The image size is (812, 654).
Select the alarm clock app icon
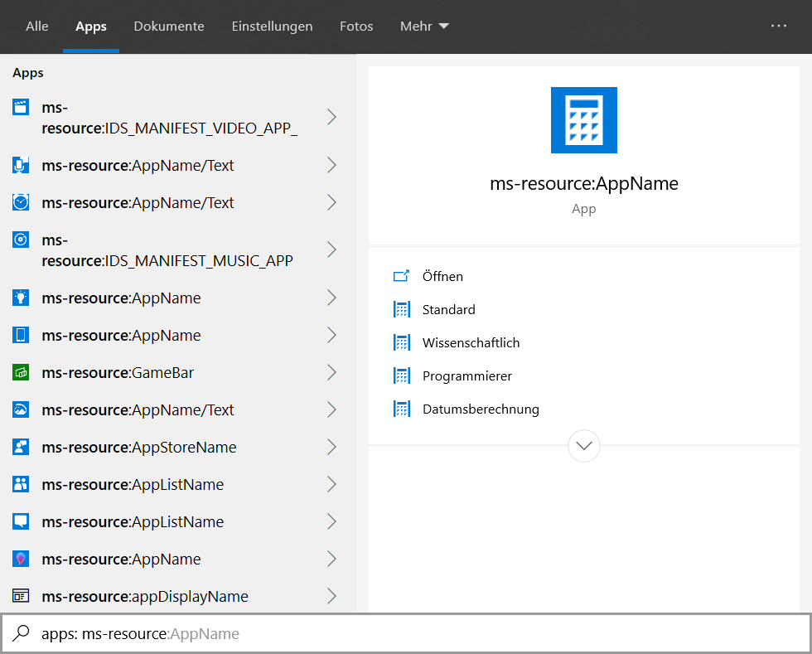(x=21, y=202)
